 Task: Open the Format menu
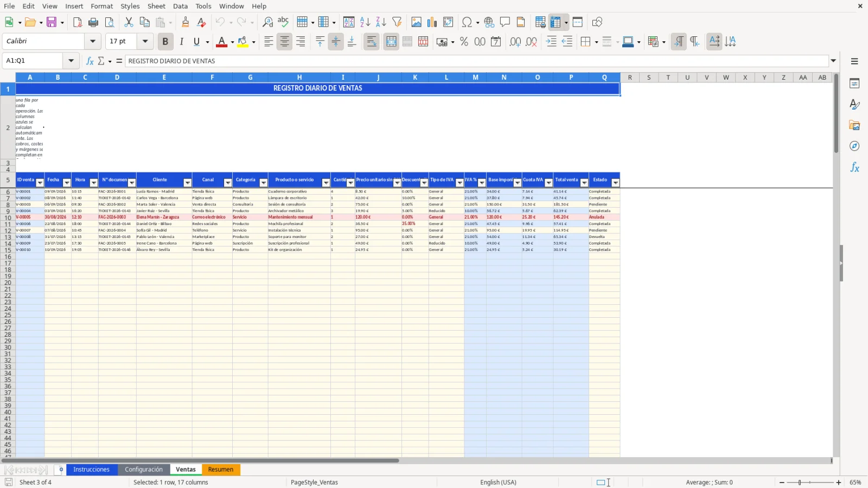click(101, 6)
